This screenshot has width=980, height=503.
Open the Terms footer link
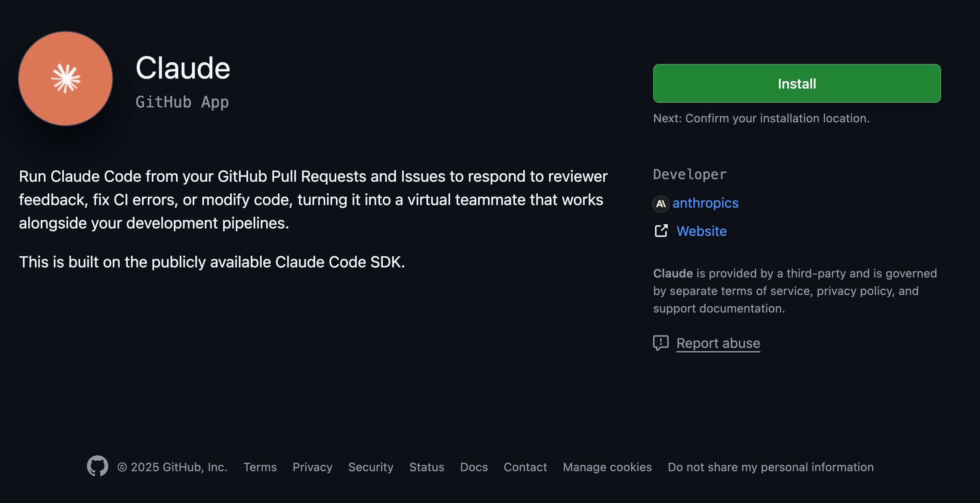[260, 467]
